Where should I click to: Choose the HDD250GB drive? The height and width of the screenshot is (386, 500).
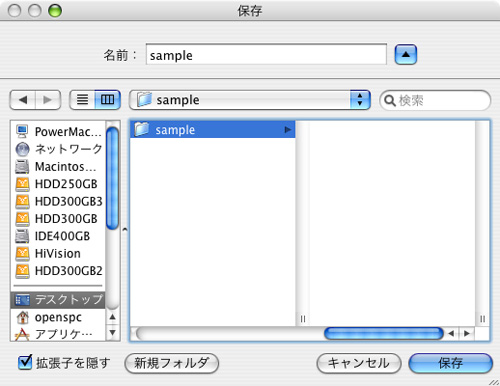tap(59, 184)
